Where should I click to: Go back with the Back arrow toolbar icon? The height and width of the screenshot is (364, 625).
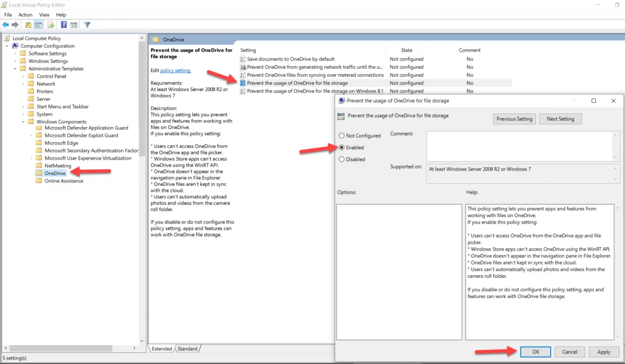[5, 25]
